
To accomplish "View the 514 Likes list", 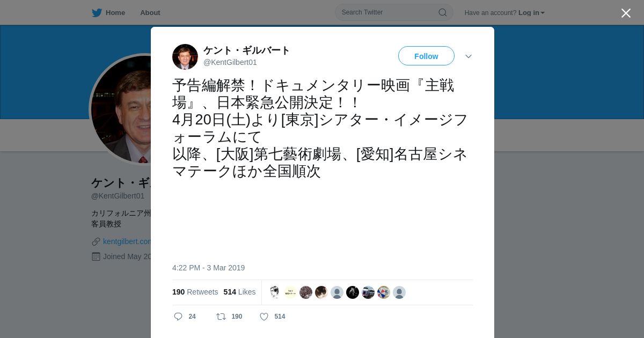I will point(239,292).
